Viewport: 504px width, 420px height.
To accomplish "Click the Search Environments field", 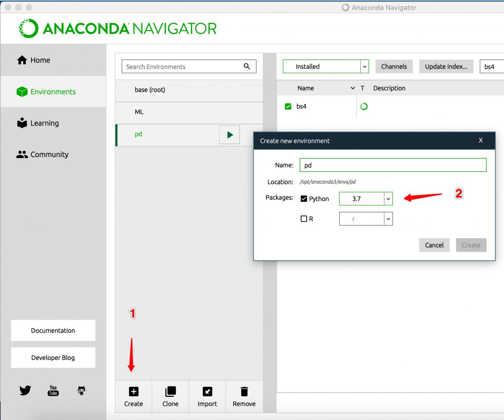I will click(x=189, y=66).
